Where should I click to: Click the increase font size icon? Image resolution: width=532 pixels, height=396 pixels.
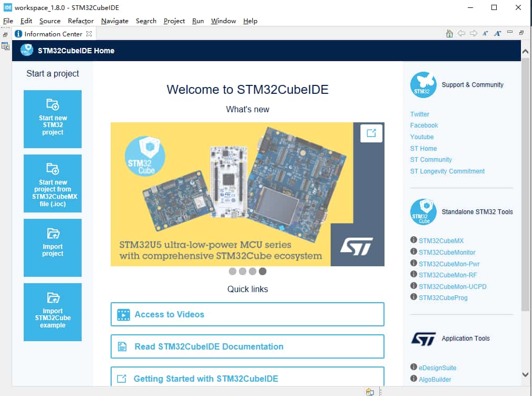[498, 34]
